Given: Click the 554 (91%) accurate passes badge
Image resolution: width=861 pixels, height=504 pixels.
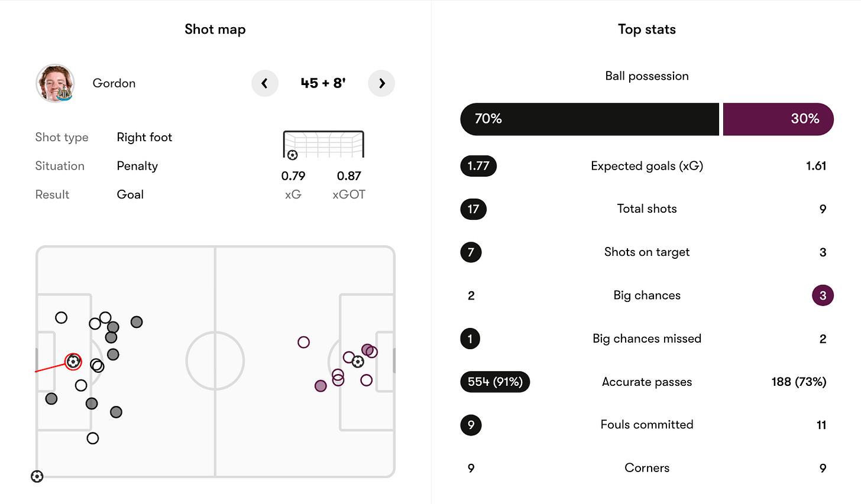Looking at the screenshot, I should pos(495,382).
